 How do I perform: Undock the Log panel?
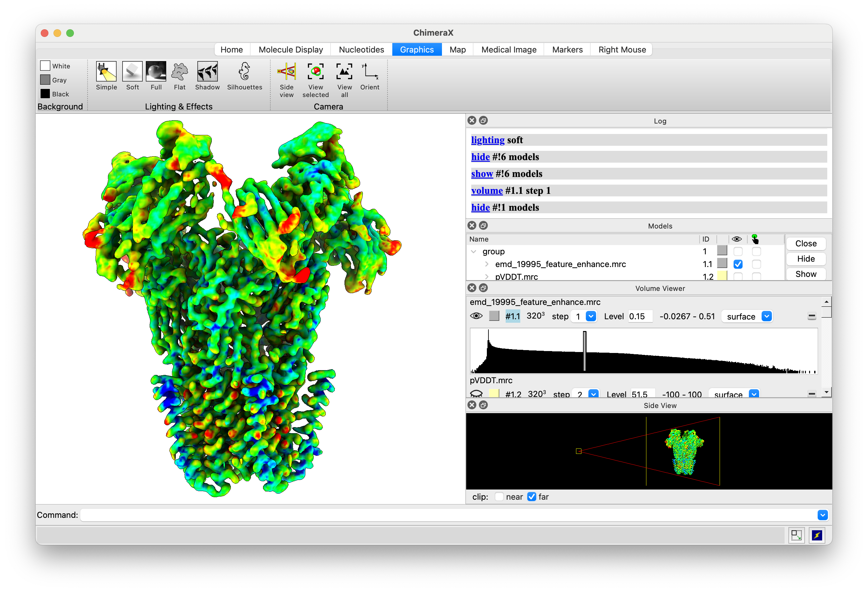click(483, 121)
